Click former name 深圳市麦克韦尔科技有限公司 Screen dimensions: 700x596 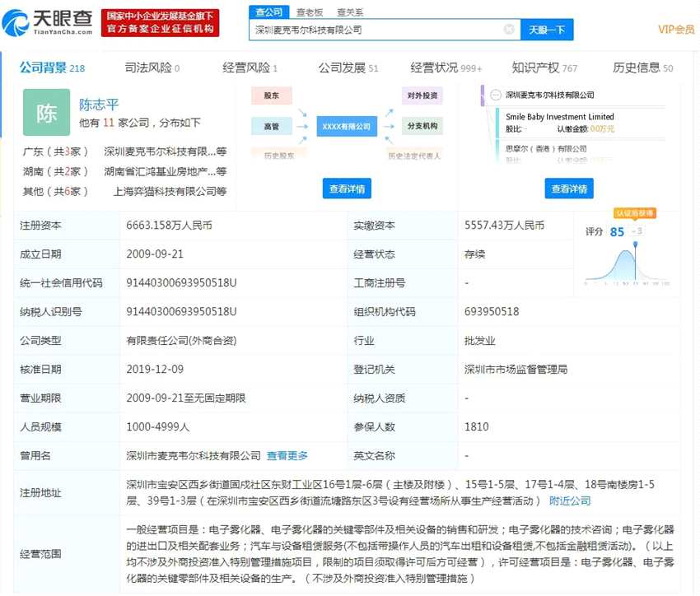tap(194, 455)
